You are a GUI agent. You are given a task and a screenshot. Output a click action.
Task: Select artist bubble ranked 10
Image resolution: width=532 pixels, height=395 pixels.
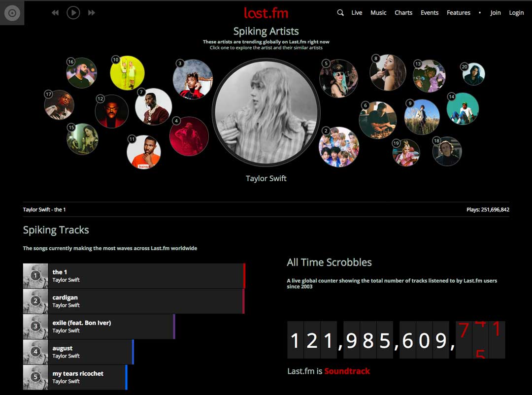point(127,73)
